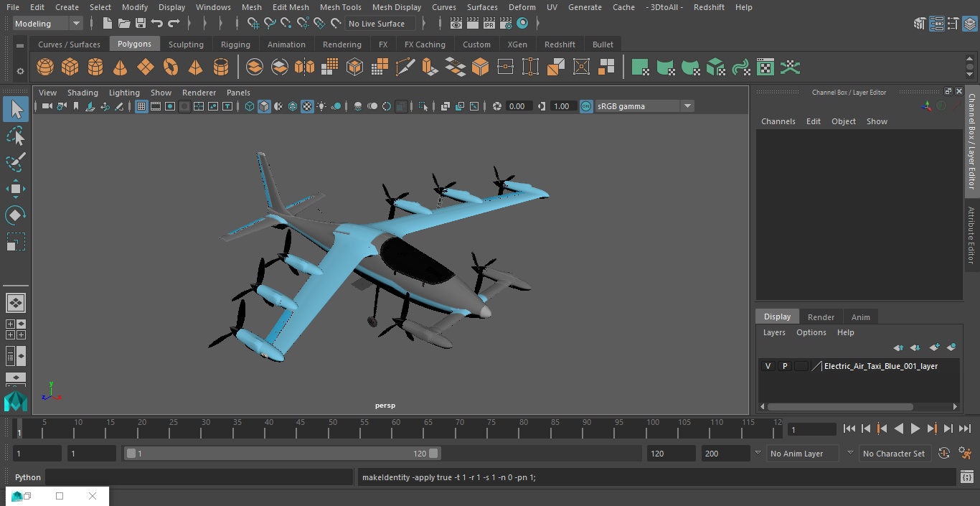Step back one frame
Viewport: 980px width, 506px height.
point(866,428)
